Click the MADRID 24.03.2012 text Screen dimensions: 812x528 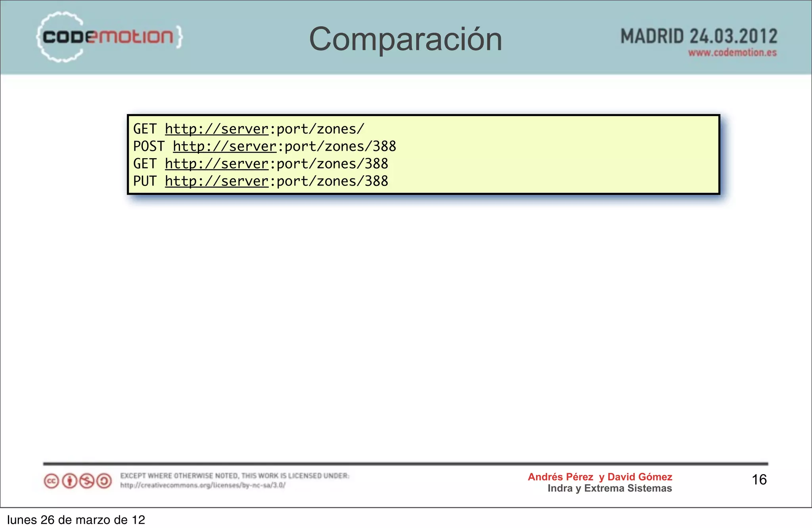(x=699, y=36)
